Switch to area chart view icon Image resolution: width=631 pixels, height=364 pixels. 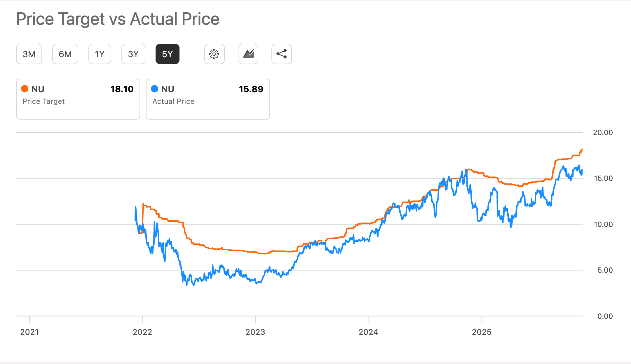[x=248, y=54]
